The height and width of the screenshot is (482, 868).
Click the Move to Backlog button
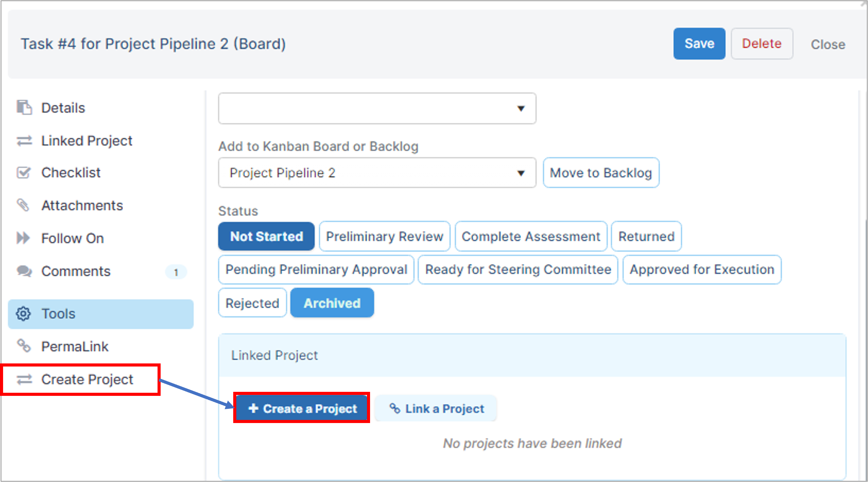pos(601,173)
